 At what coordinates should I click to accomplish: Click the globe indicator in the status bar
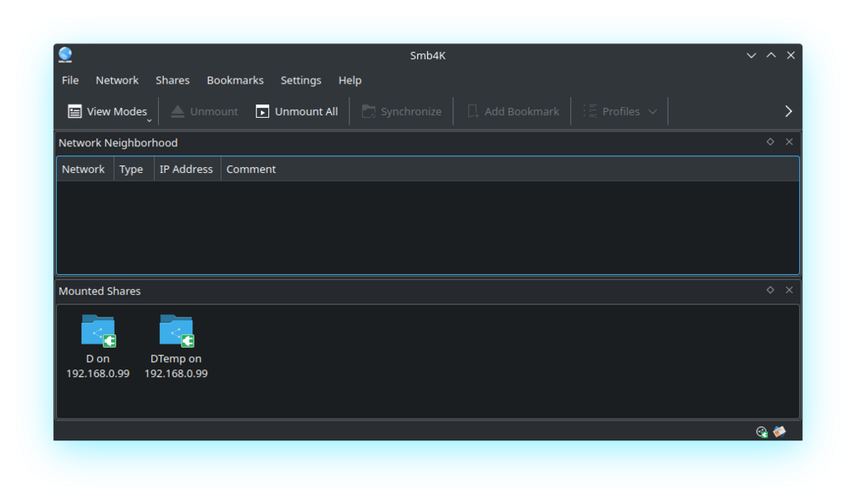click(762, 432)
